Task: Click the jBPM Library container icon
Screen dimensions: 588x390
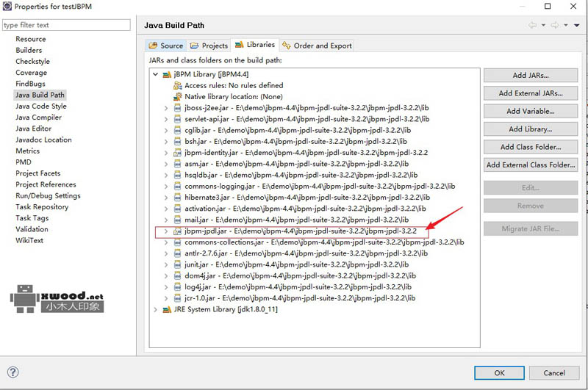Action: [167, 75]
